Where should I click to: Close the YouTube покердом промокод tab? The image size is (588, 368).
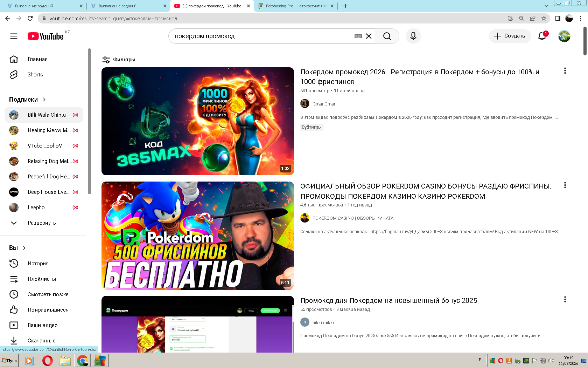pyautogui.click(x=248, y=6)
